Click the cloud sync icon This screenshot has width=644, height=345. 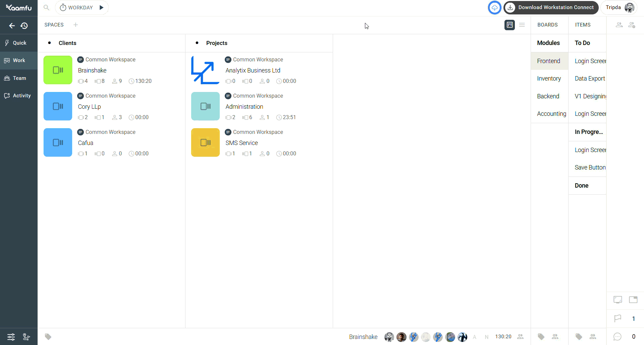coord(494,8)
